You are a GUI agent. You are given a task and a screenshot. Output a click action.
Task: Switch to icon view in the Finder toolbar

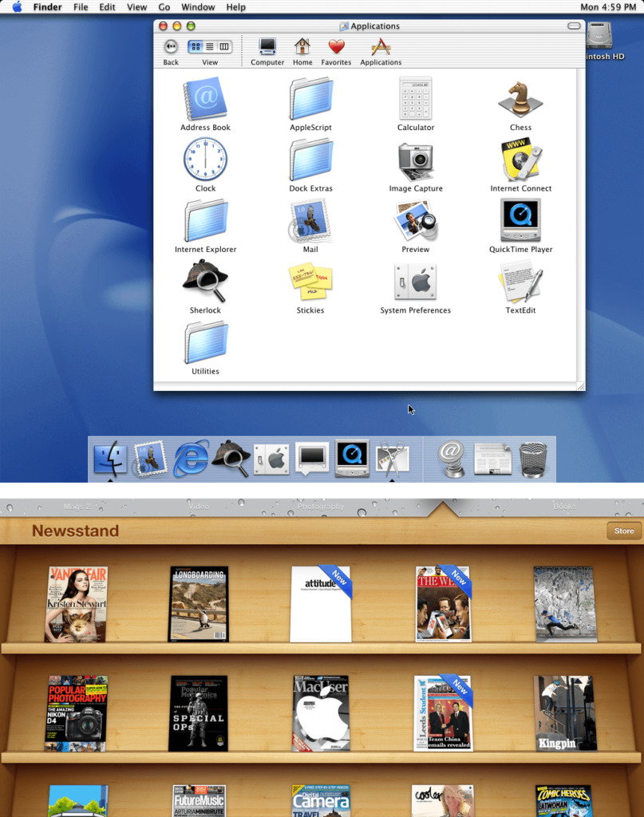196,46
